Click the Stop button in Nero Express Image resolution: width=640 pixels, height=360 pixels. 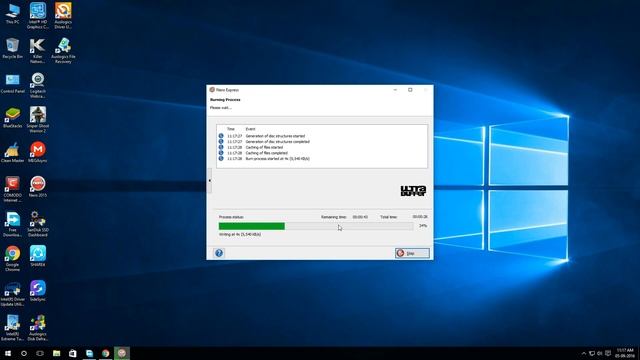(x=412, y=253)
